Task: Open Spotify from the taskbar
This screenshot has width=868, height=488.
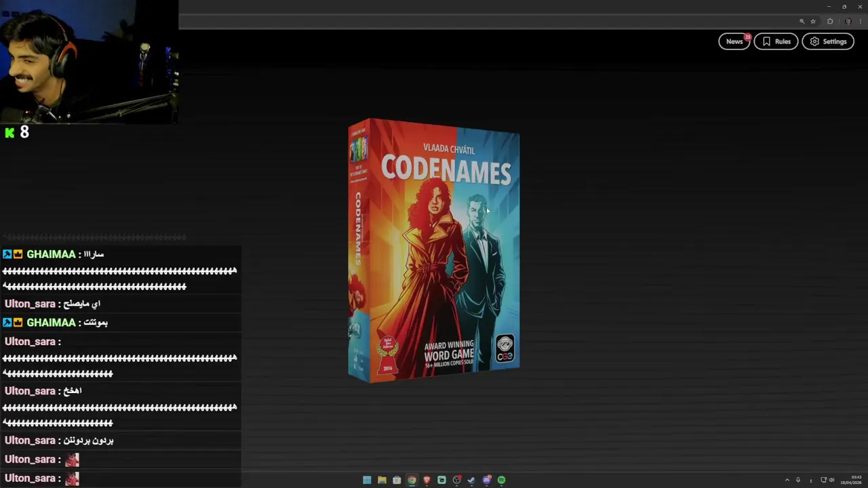Action: point(501,480)
